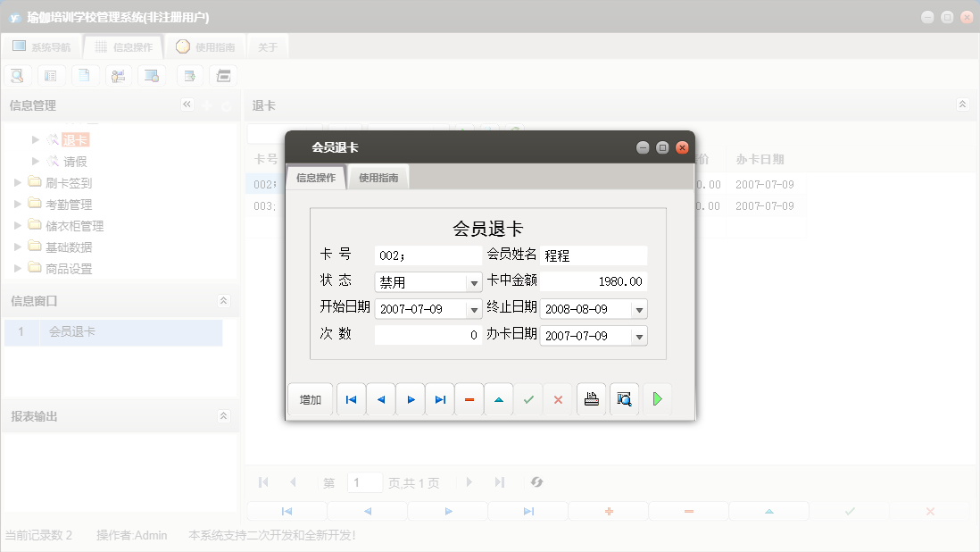Click the print icon in the member dialog
The width and height of the screenshot is (980, 552).
tap(591, 399)
